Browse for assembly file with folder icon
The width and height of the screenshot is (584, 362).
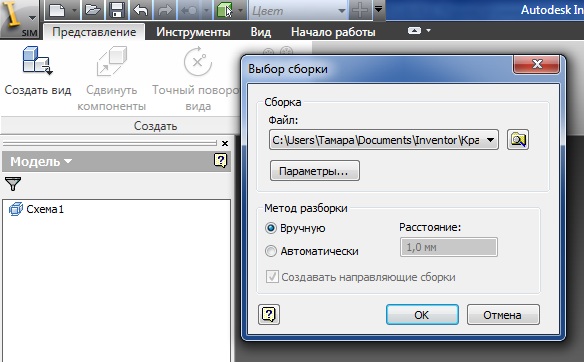point(518,140)
